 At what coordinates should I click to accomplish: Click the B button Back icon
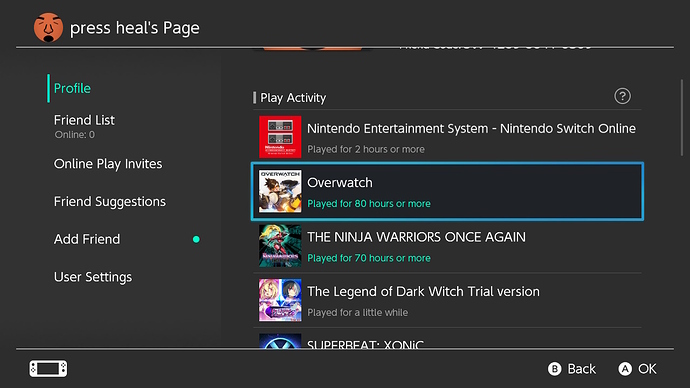[x=554, y=369]
